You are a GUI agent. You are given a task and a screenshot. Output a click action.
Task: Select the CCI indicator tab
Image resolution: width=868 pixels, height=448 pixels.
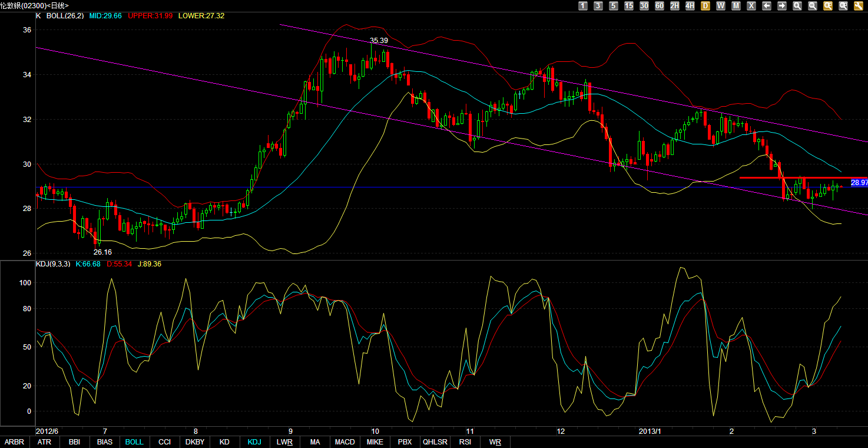(164, 442)
